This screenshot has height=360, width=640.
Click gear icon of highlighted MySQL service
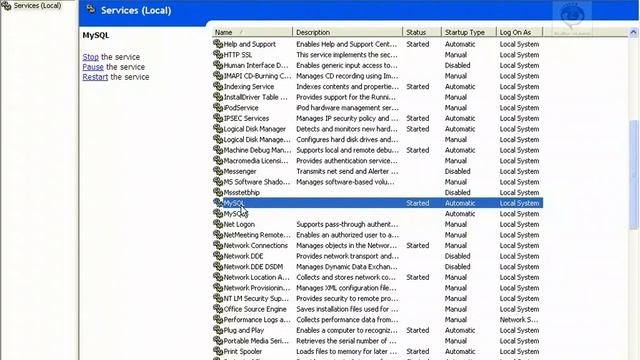218,203
